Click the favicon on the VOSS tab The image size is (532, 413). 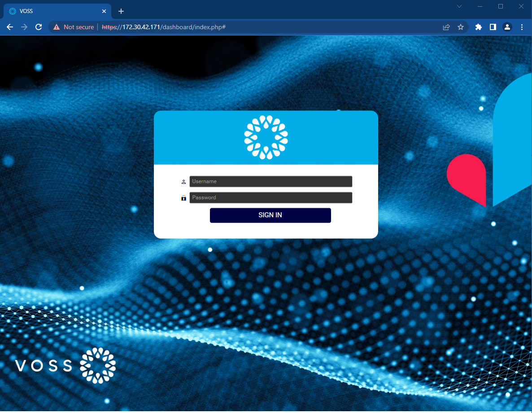coord(12,11)
